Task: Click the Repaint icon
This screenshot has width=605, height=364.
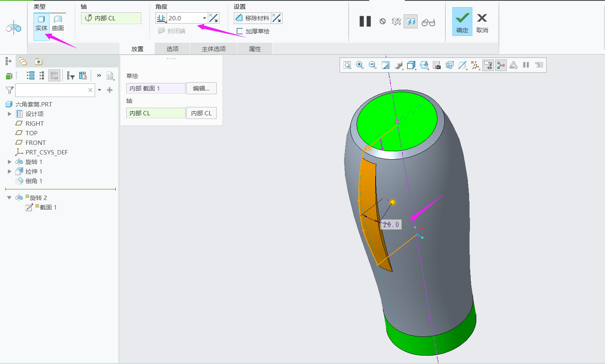Action: point(386,65)
